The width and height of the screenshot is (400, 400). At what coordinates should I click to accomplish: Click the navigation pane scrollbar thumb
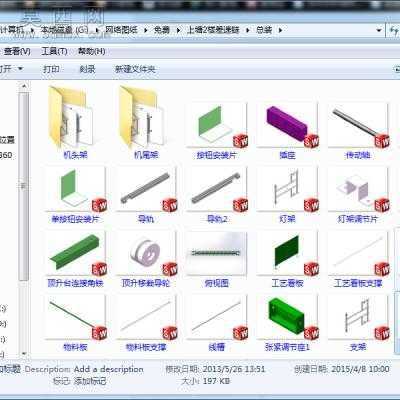click(x=23, y=187)
